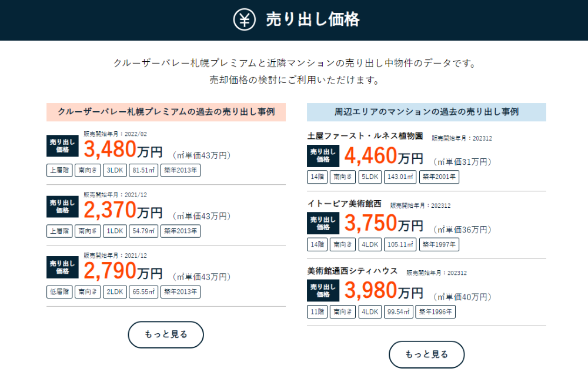Click the 築年1997年 tag
Image resolution: width=588 pixels, height=375 pixels.
coord(439,244)
